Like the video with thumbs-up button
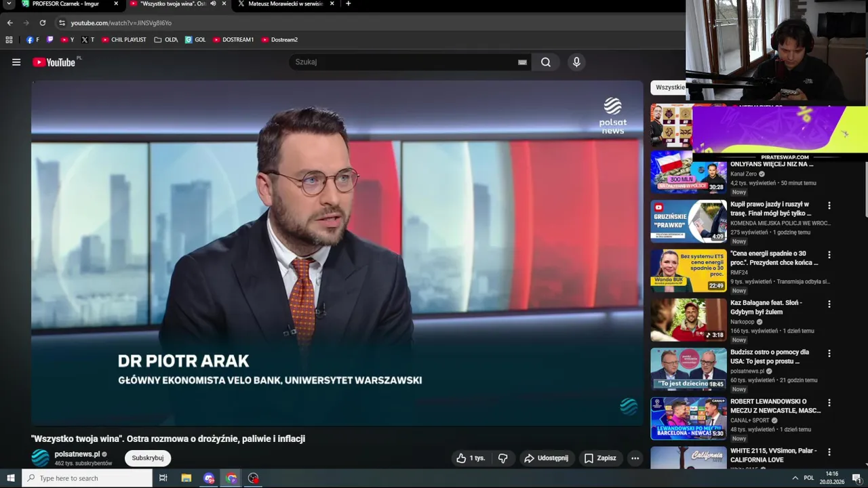868x488 pixels. 471,458
